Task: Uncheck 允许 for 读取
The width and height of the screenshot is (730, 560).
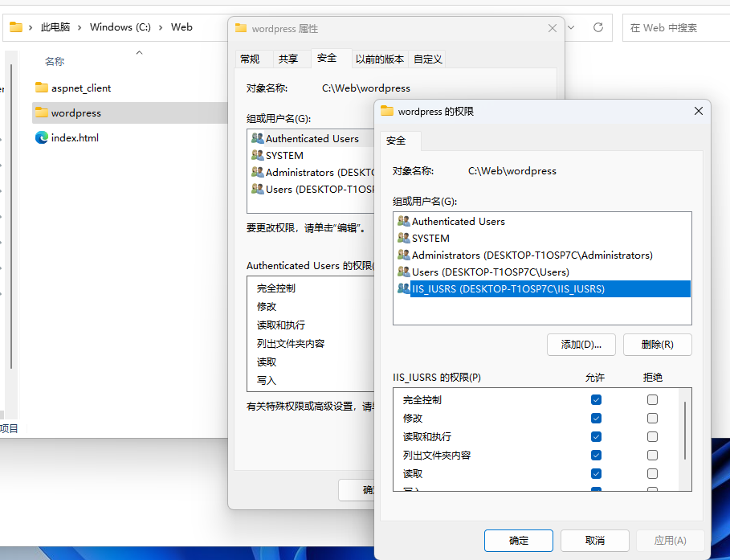Action: coord(596,473)
